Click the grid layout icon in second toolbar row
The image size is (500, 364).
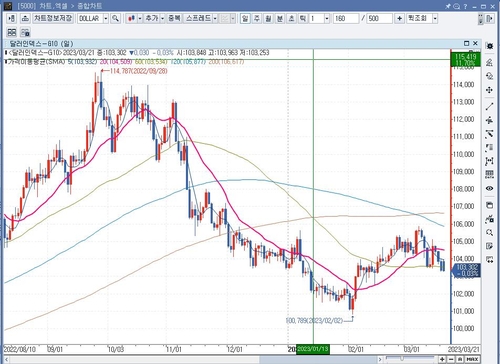tap(12, 32)
